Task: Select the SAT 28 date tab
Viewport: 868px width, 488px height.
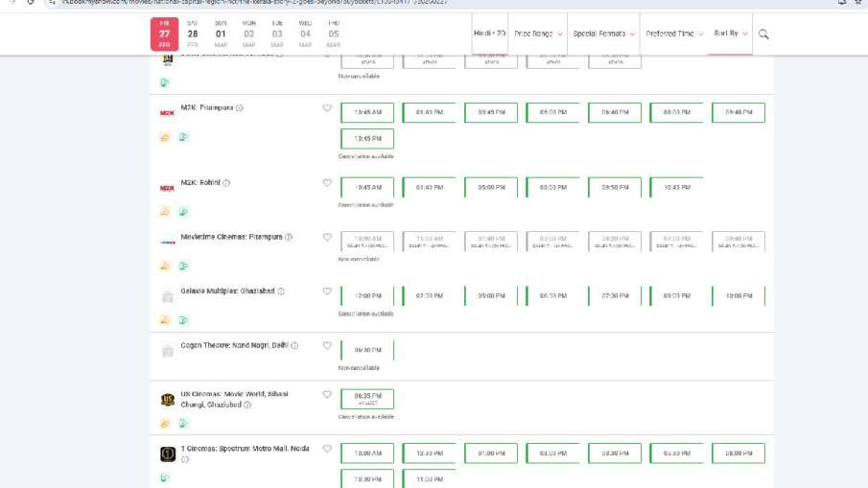Action: [x=193, y=35]
